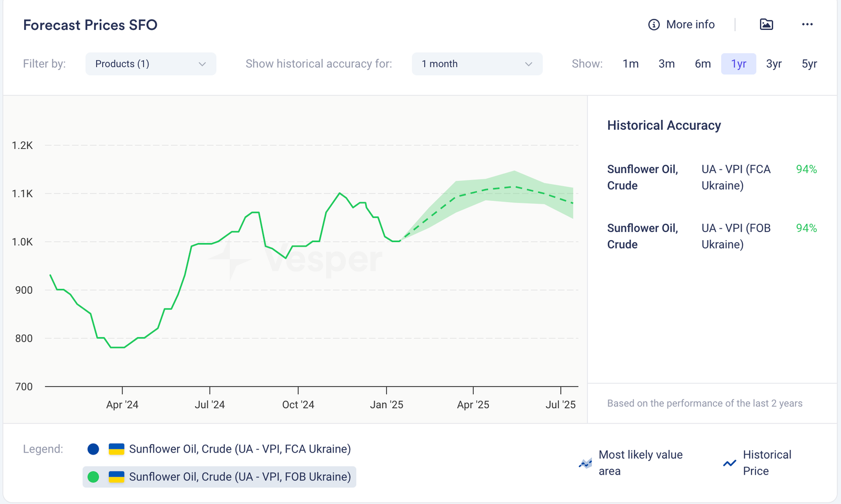This screenshot has width=841, height=504.
Task: Click the Most likely value area icon
Action: click(585, 463)
